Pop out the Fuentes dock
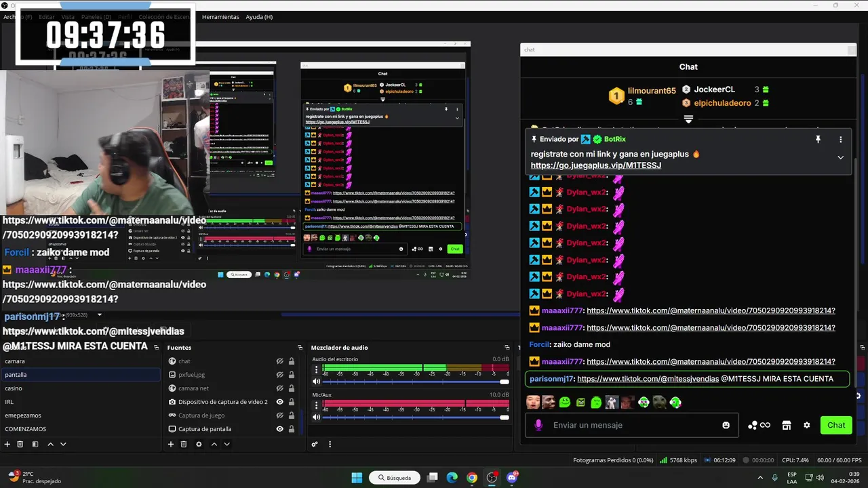Viewport: 868px width, 488px height. coord(300,348)
